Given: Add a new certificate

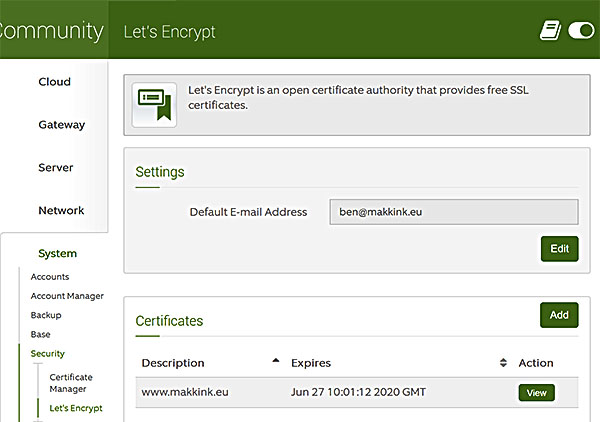Looking at the screenshot, I should 559,315.
